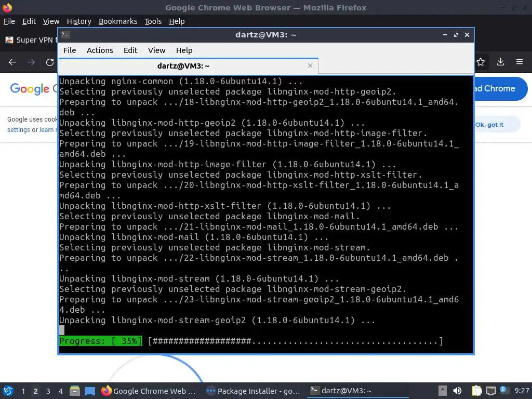Image resolution: width=532 pixels, height=399 pixels.
Task: Click 'Unpacking libnginx-mod-stream-geoip2' terminal line
Action: pos(217,320)
